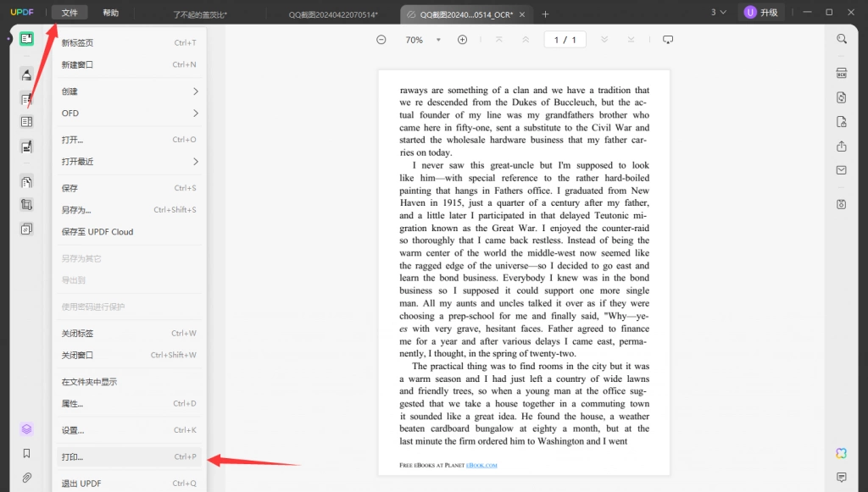Click the zoom out minus button
868x492 pixels.
point(381,40)
